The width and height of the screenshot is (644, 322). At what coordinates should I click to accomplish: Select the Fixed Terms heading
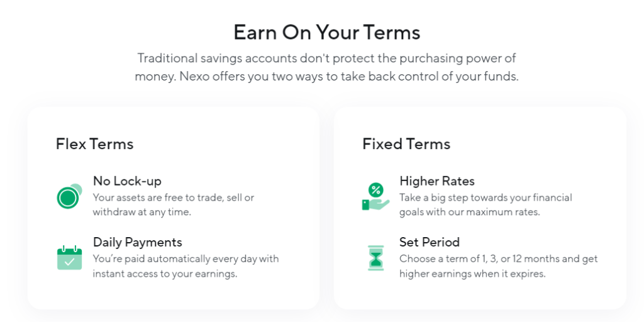406,144
